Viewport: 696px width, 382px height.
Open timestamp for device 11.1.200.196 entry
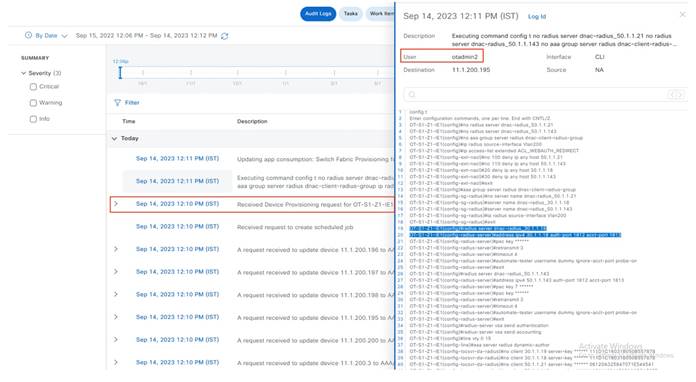tap(177, 249)
